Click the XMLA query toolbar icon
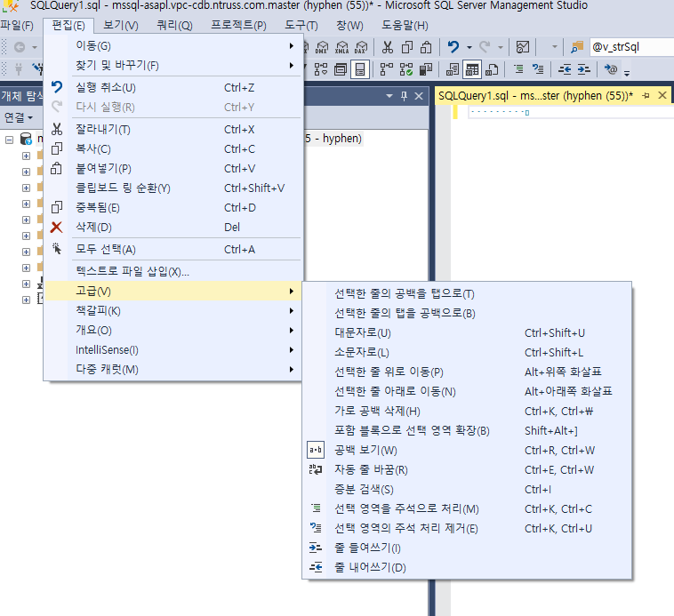The height and width of the screenshot is (616, 674). (x=341, y=47)
